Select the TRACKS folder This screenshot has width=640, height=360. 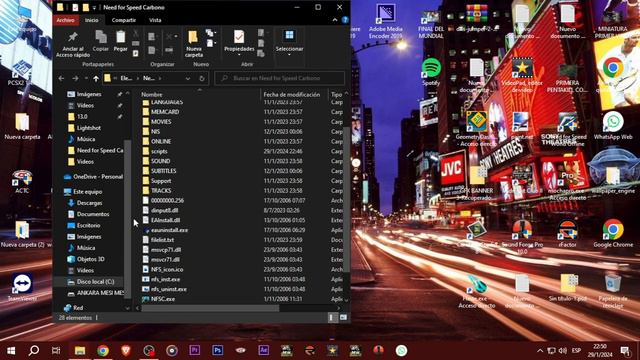161,191
